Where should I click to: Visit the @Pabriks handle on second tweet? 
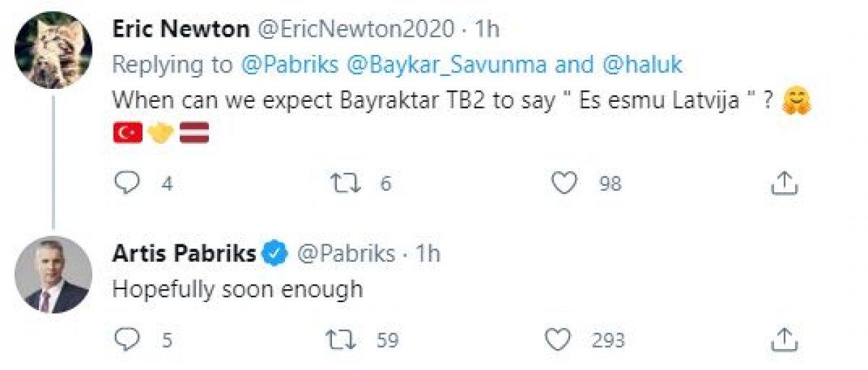347,254
